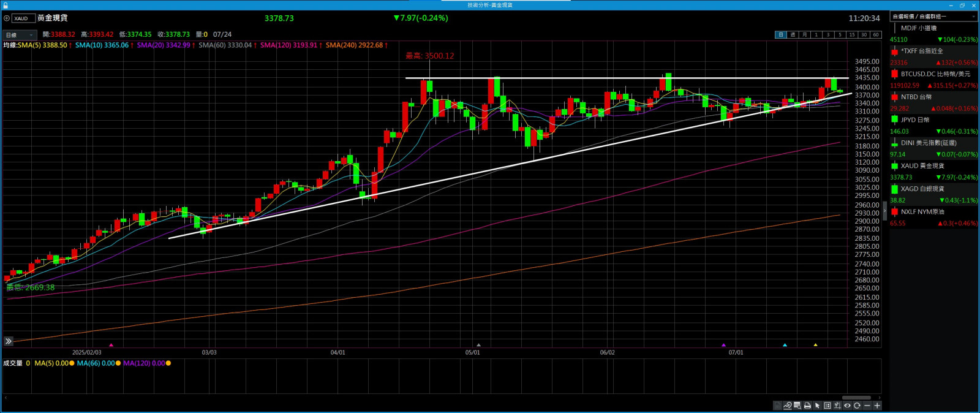Click the 最高: 3500.12 high price label
Screen dimensions: 980x413
click(430, 56)
